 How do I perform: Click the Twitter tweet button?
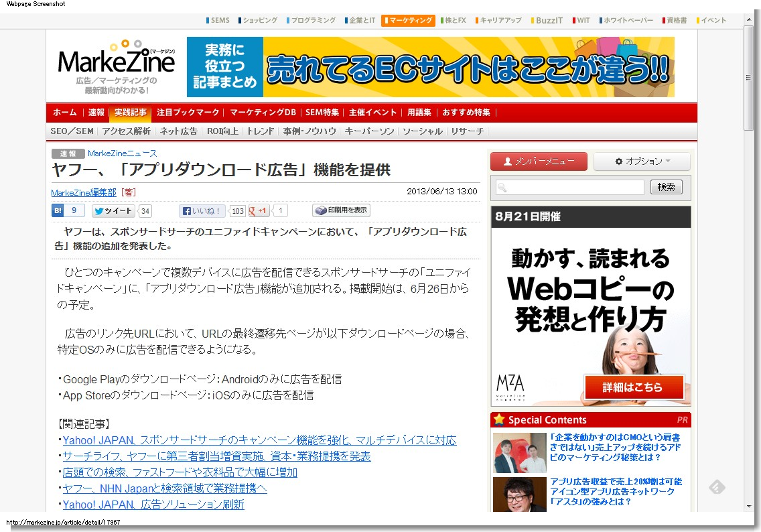(113, 210)
